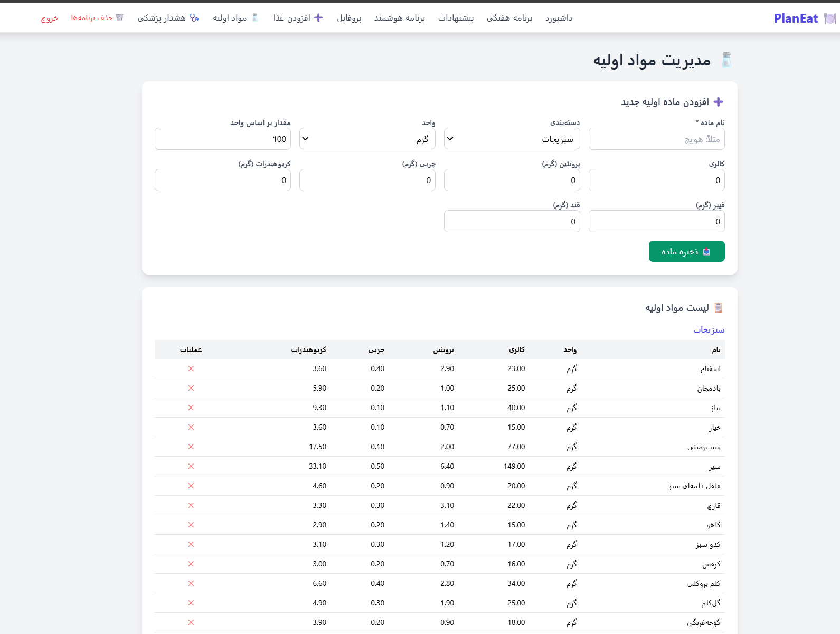Delete the گوجه‌فرنگی ingredient row
The height and width of the screenshot is (634, 840).
[x=191, y=622]
